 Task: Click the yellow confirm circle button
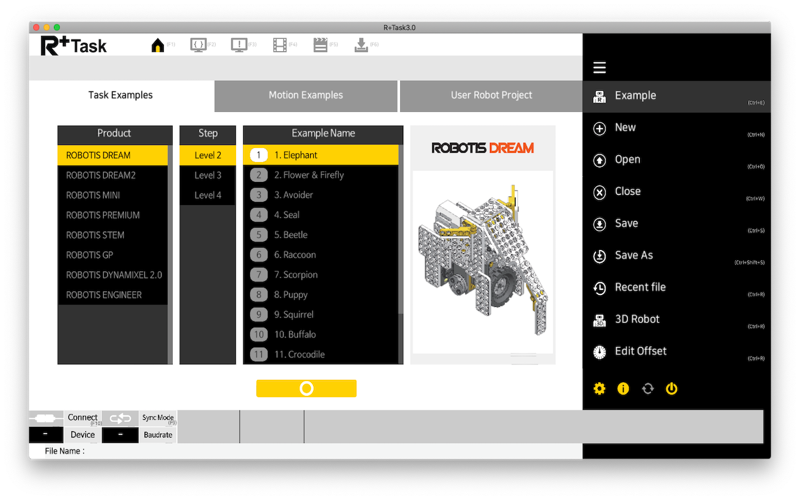306,389
